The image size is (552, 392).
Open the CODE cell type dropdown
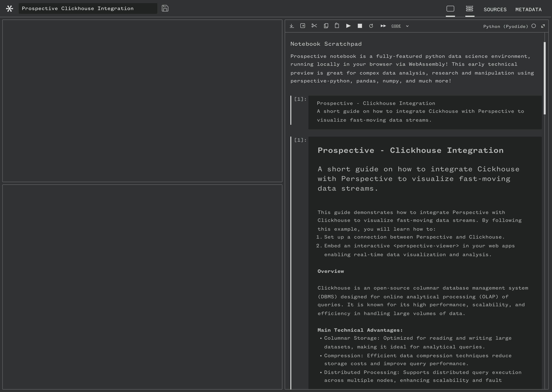click(396, 26)
